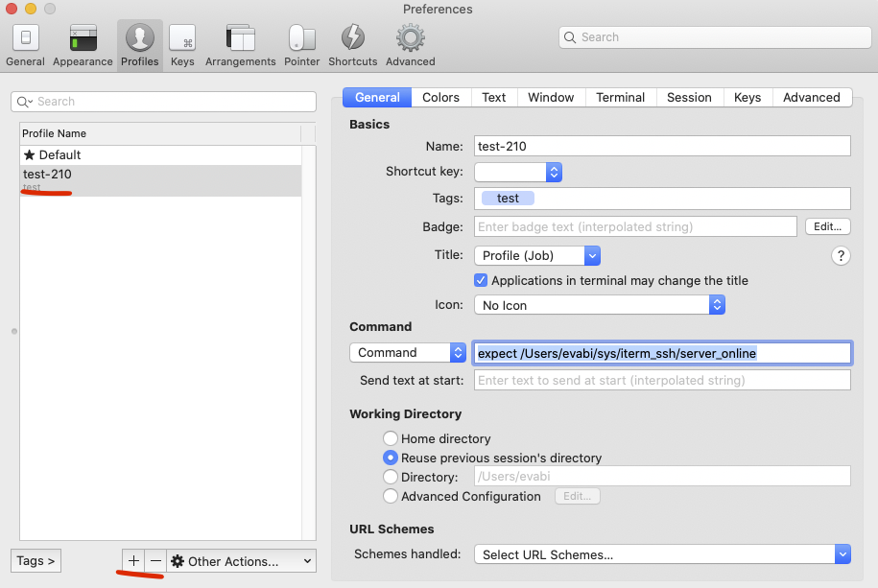Click the command text field
878x588 pixels.
[x=662, y=353]
